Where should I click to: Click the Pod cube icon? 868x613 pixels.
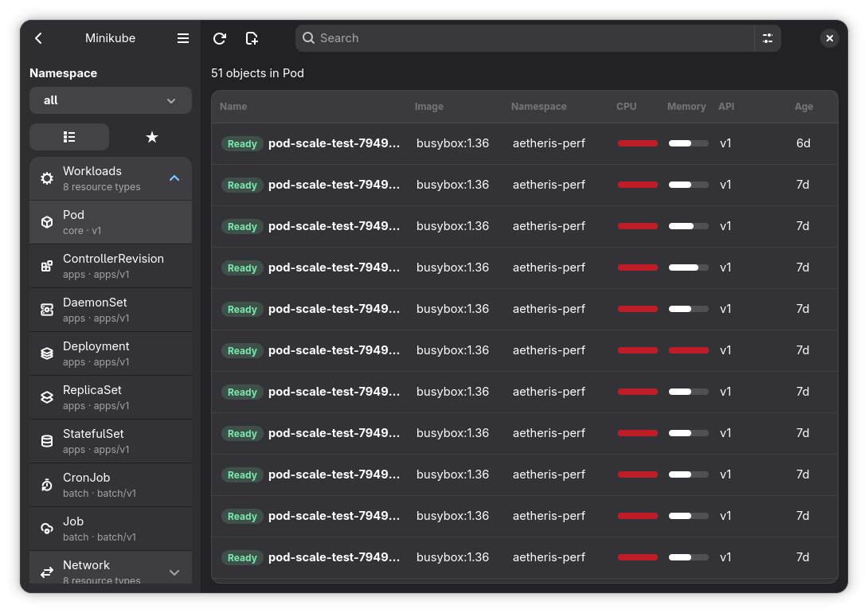pos(47,222)
